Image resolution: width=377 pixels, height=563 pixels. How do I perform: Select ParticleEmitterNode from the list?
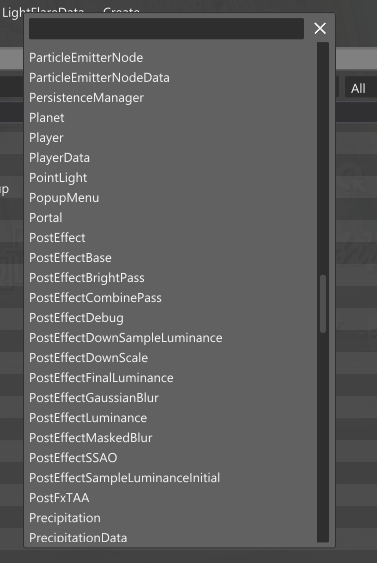[86, 58]
